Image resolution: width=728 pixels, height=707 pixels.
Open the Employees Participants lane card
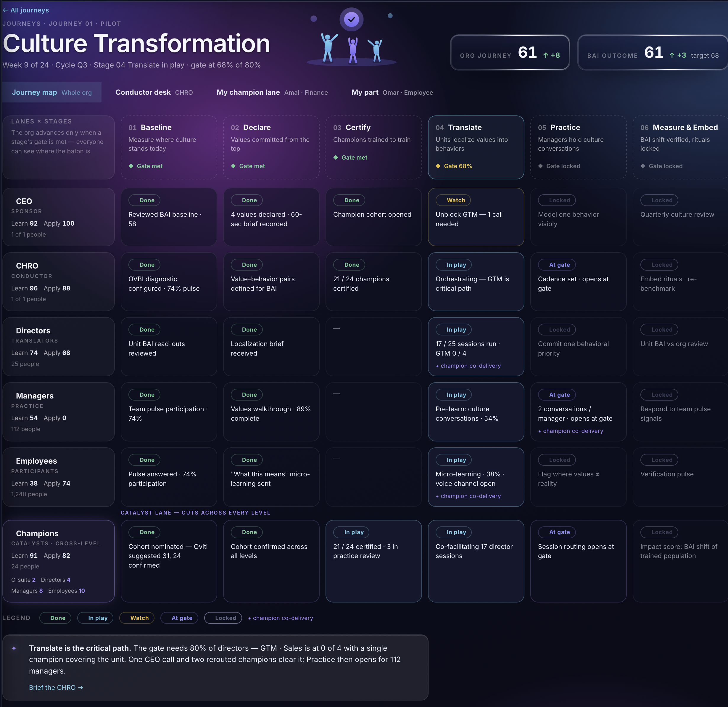click(59, 477)
